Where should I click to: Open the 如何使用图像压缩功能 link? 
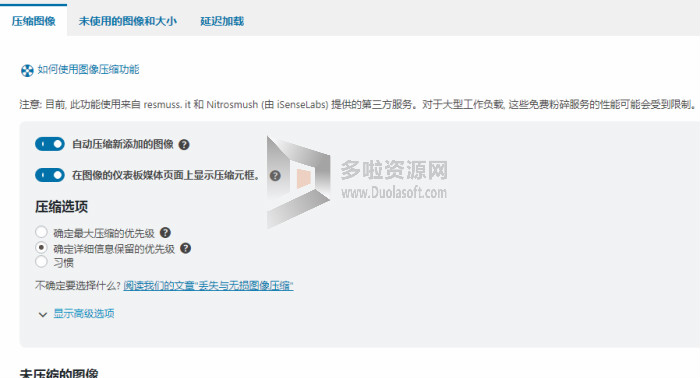pyautogui.click(x=88, y=70)
